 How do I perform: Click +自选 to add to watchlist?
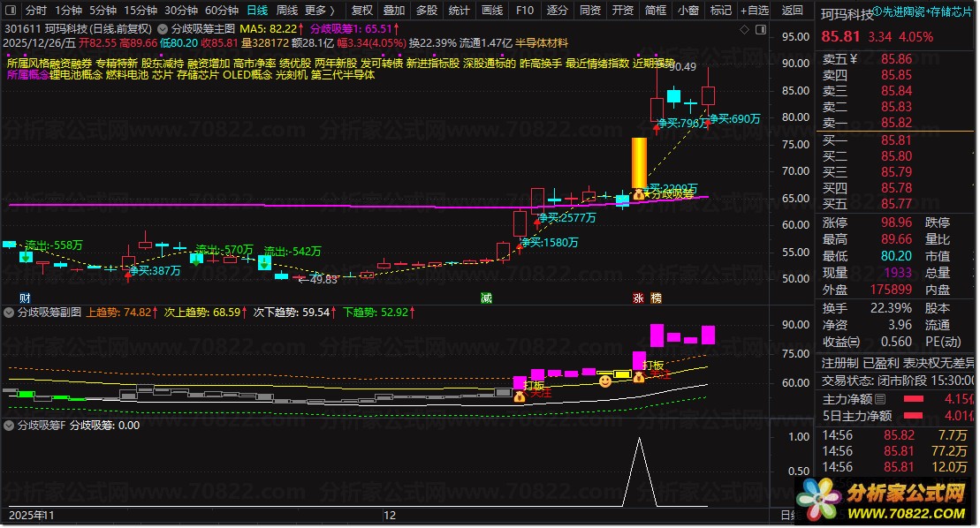[755, 10]
